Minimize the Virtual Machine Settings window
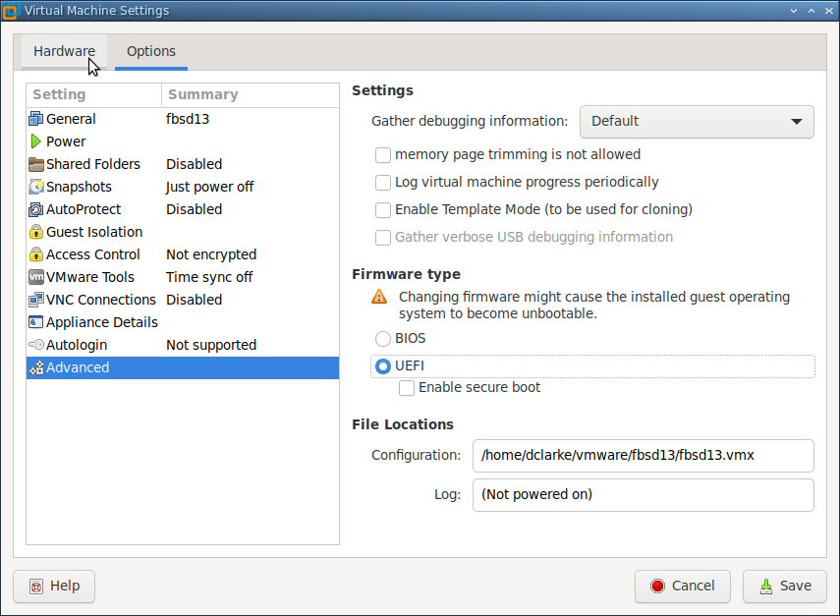The image size is (840, 616). coord(794,11)
